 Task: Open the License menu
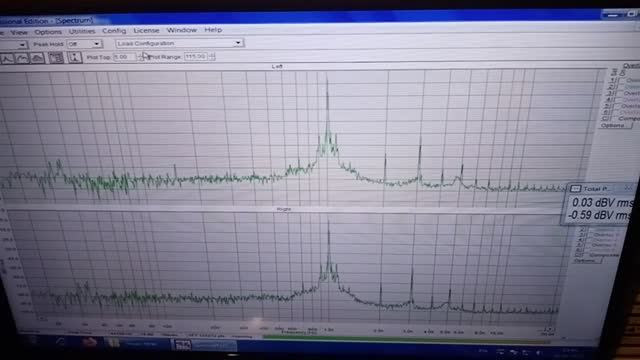click(x=146, y=30)
